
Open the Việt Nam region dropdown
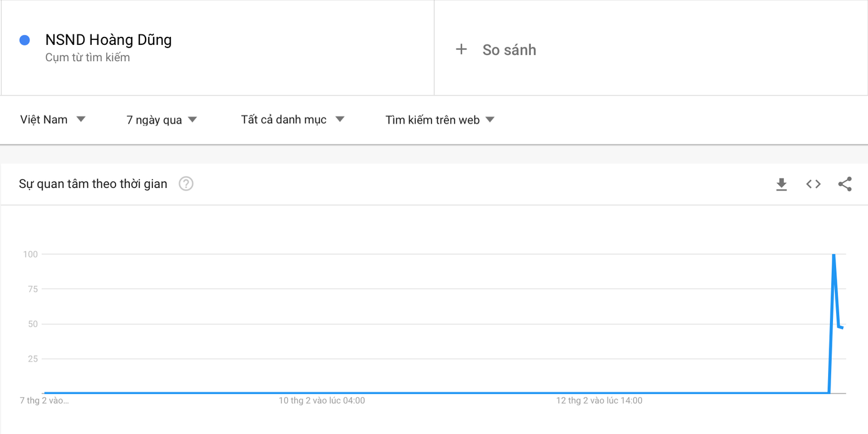52,119
